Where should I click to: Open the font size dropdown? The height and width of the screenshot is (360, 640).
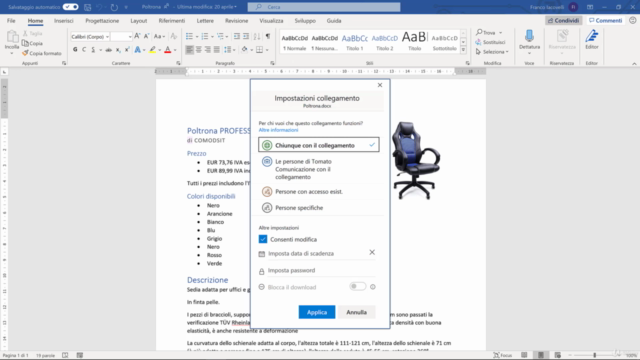tap(130, 36)
